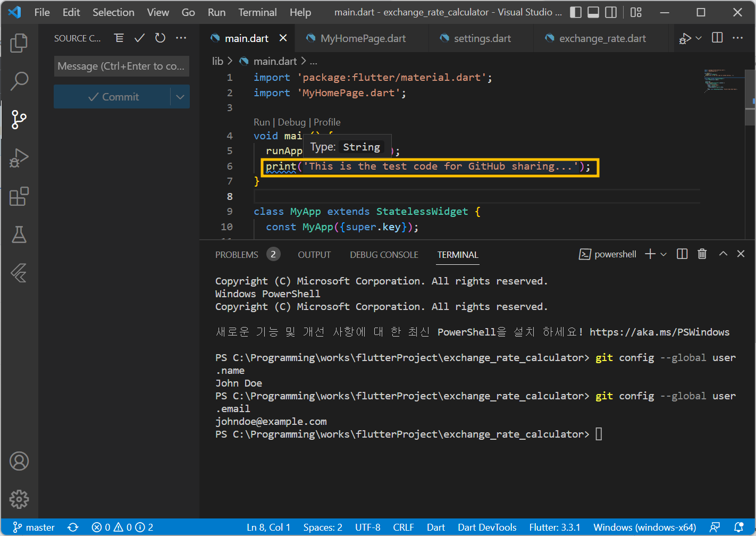This screenshot has height=536, width=756.
Task: Click the commit checkmark icon in header
Action: pos(139,38)
